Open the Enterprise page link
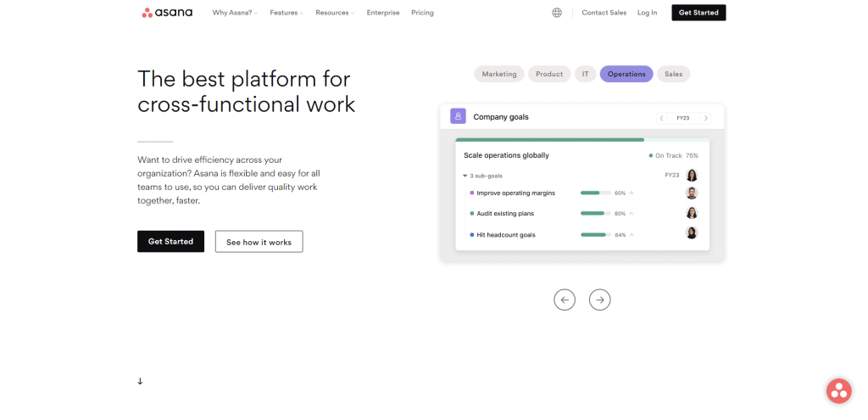Viewport: 868px width, 420px height. (x=383, y=13)
